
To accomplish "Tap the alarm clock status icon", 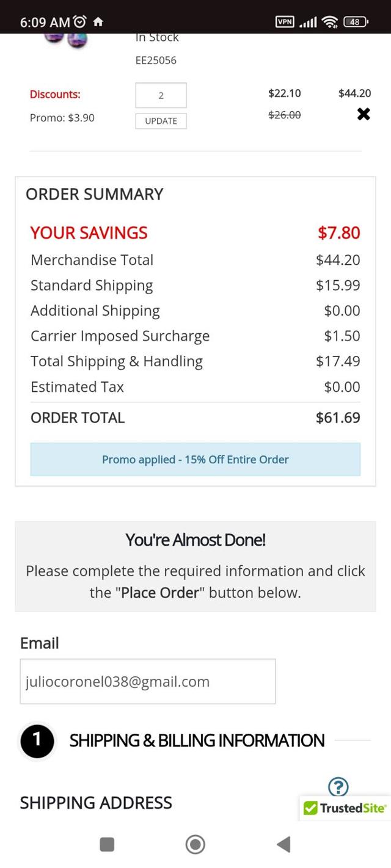I will click(80, 22).
